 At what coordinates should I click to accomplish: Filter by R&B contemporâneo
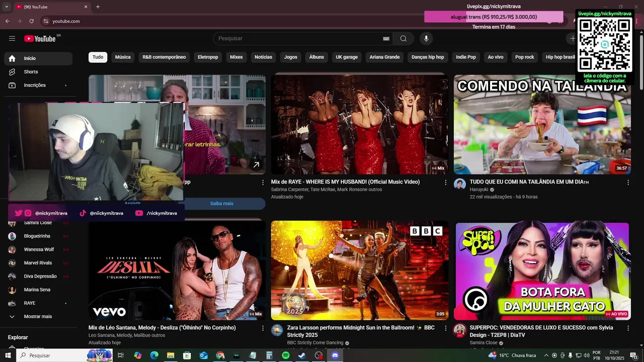pyautogui.click(x=164, y=57)
